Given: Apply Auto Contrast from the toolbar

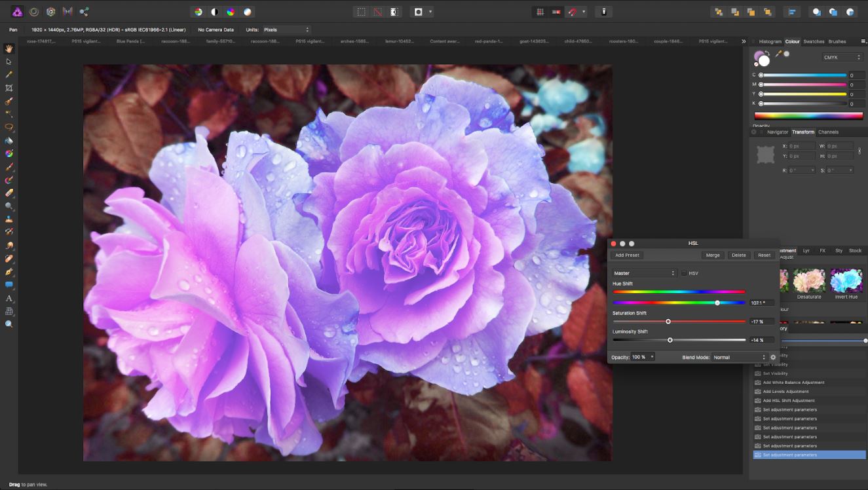Looking at the screenshot, I should (x=215, y=12).
